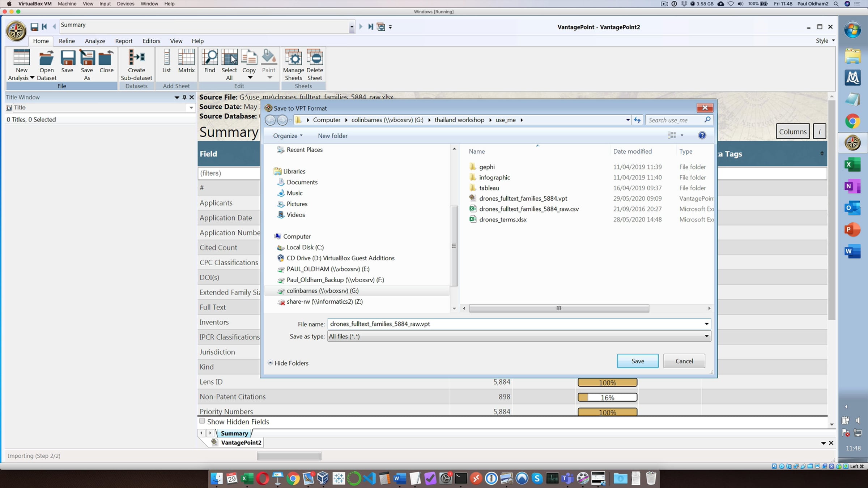Click the Excel icon in the right sidebar
The height and width of the screenshot is (488, 868).
click(852, 164)
